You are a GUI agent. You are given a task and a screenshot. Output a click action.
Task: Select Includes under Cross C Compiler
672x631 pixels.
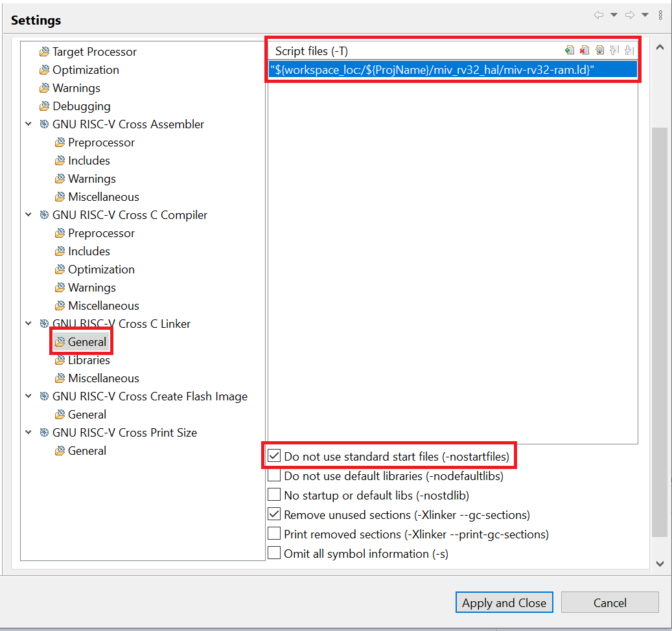[89, 251]
